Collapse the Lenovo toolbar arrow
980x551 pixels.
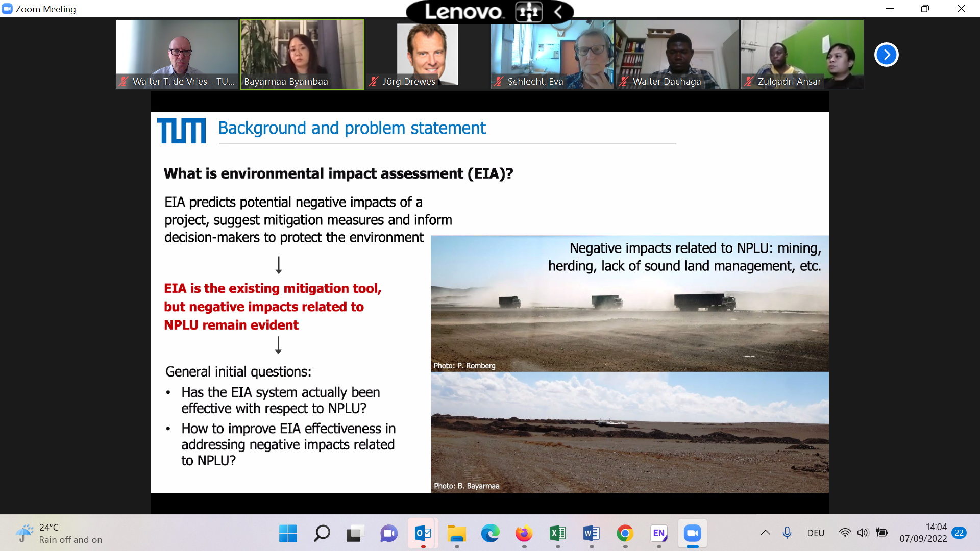tap(558, 11)
